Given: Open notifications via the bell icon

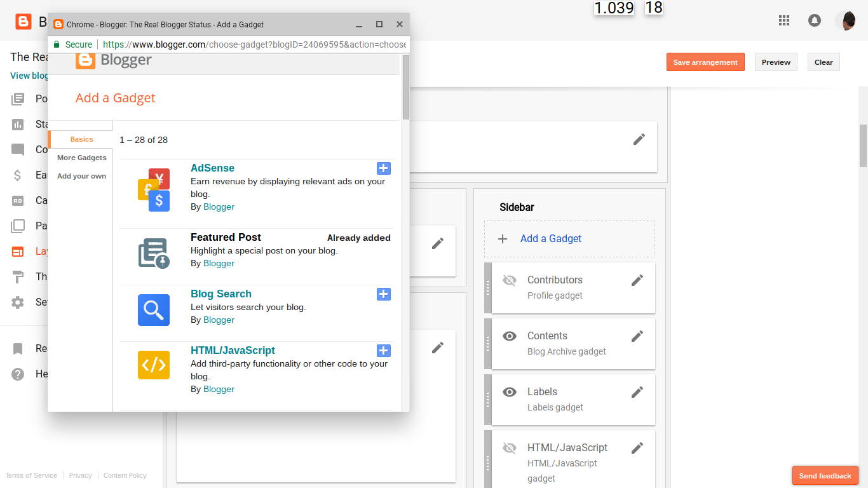Looking at the screenshot, I should (814, 20).
